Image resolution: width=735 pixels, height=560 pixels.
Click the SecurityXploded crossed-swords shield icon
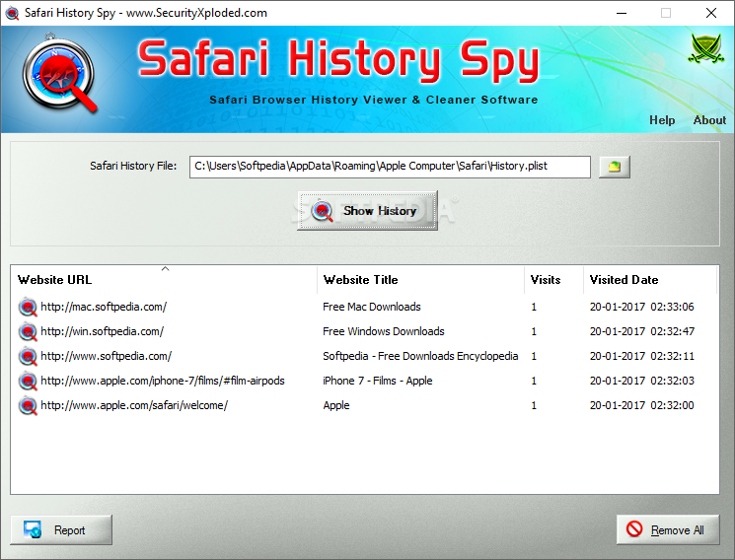tap(706, 47)
